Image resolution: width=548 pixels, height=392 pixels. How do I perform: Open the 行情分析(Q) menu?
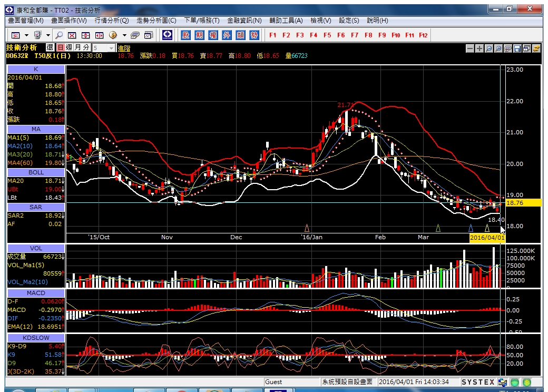112,21
